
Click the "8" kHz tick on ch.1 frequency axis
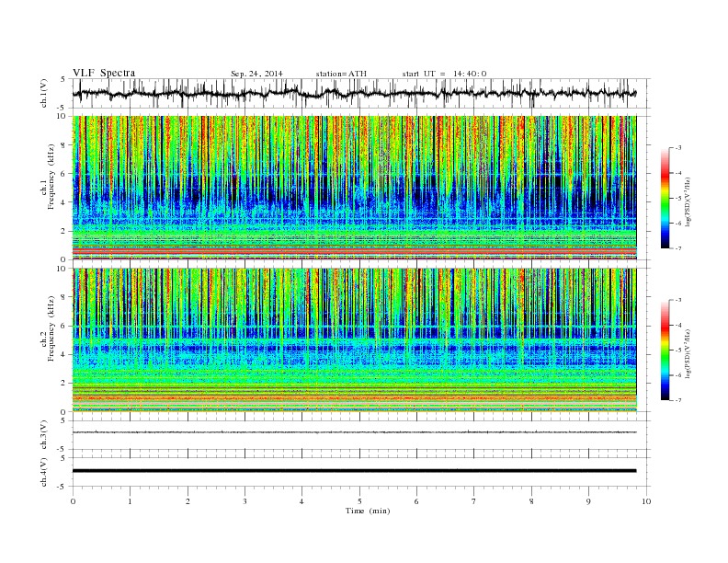tap(64, 145)
